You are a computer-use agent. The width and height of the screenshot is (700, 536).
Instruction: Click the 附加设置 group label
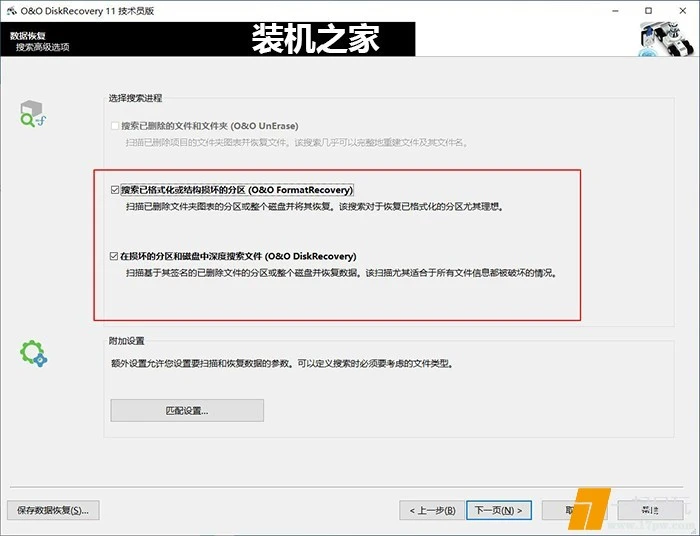(x=127, y=341)
